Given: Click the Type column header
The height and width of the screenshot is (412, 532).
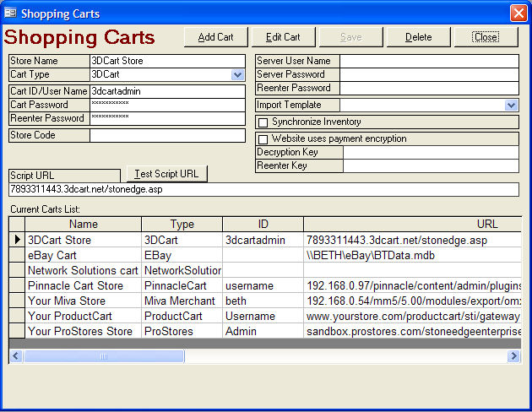Looking at the screenshot, I should (x=182, y=224).
